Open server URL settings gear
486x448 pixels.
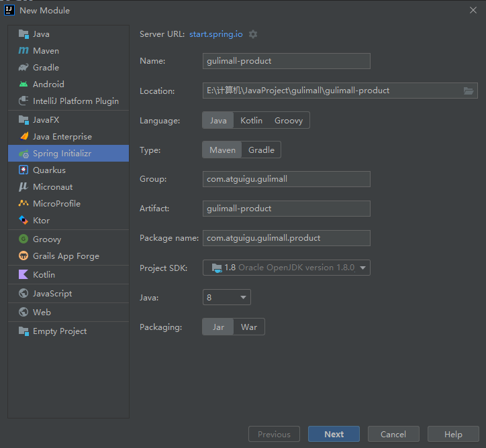[253, 34]
